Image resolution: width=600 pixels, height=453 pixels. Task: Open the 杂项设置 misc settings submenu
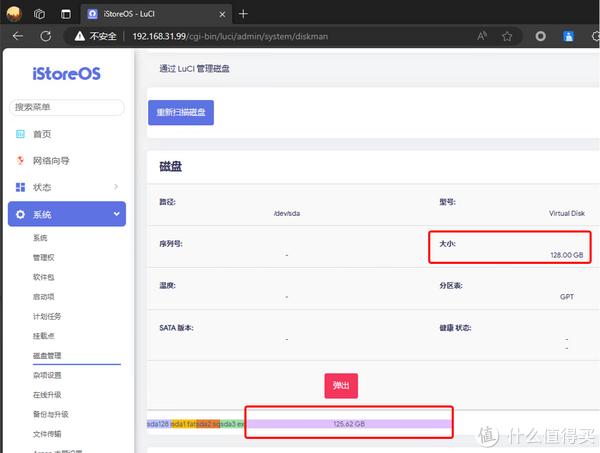click(x=47, y=375)
